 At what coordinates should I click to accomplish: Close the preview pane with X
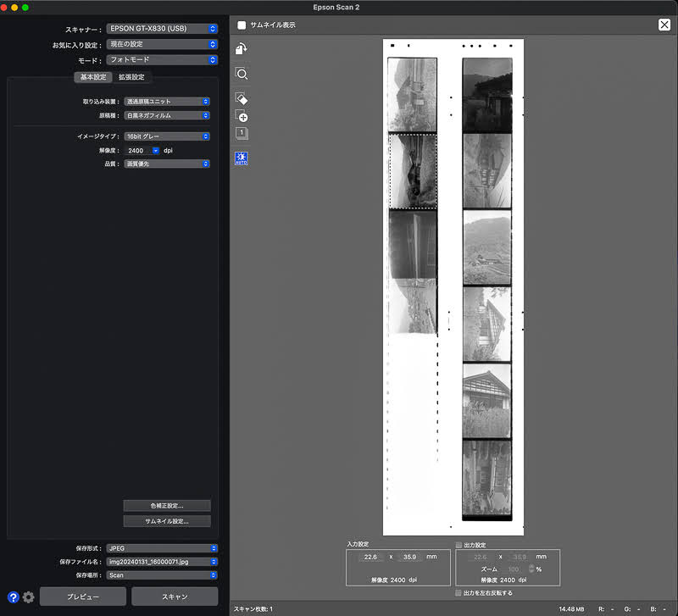(664, 25)
